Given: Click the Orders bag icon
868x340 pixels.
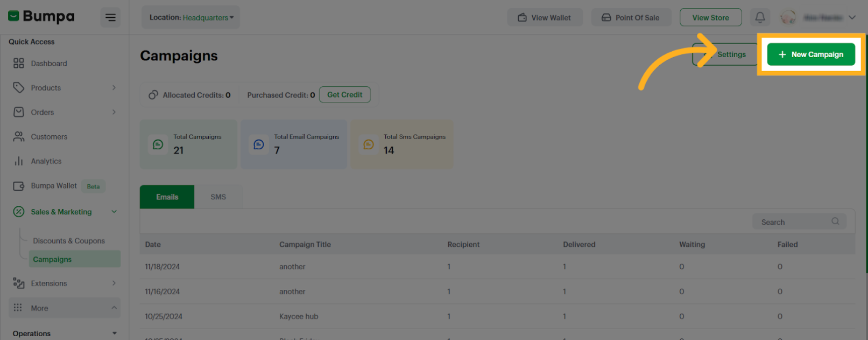Looking at the screenshot, I should (x=19, y=112).
